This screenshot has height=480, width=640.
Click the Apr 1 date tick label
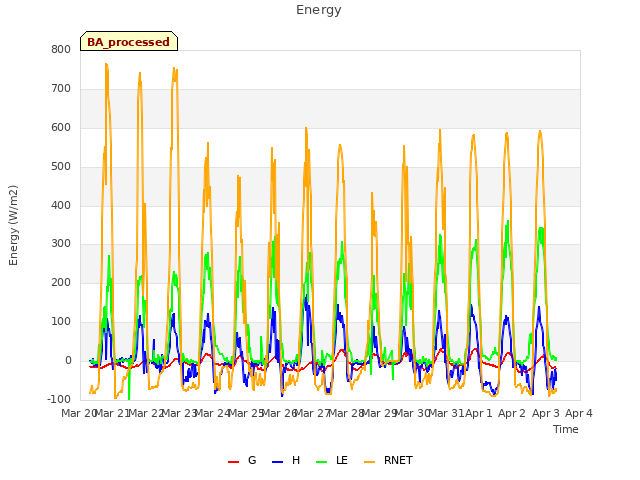(x=479, y=413)
